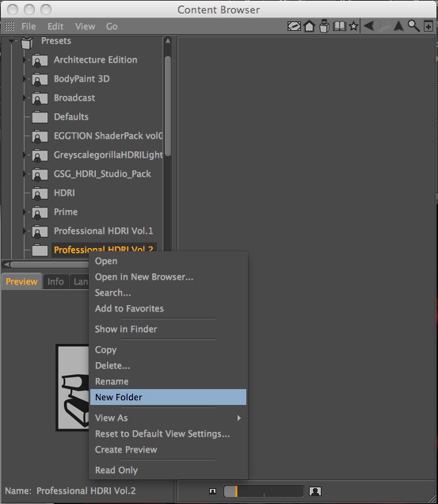Open the Presets jar icon in toolbar

coord(324,26)
